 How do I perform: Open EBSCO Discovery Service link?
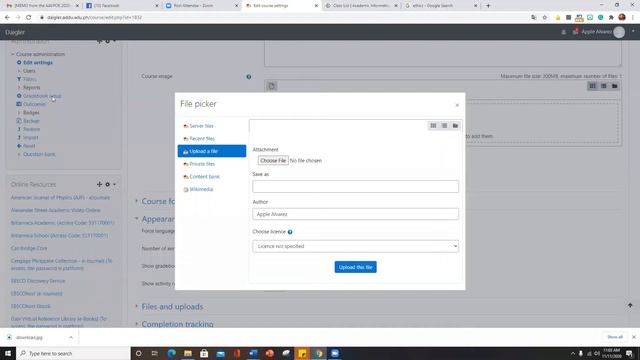coord(38,281)
